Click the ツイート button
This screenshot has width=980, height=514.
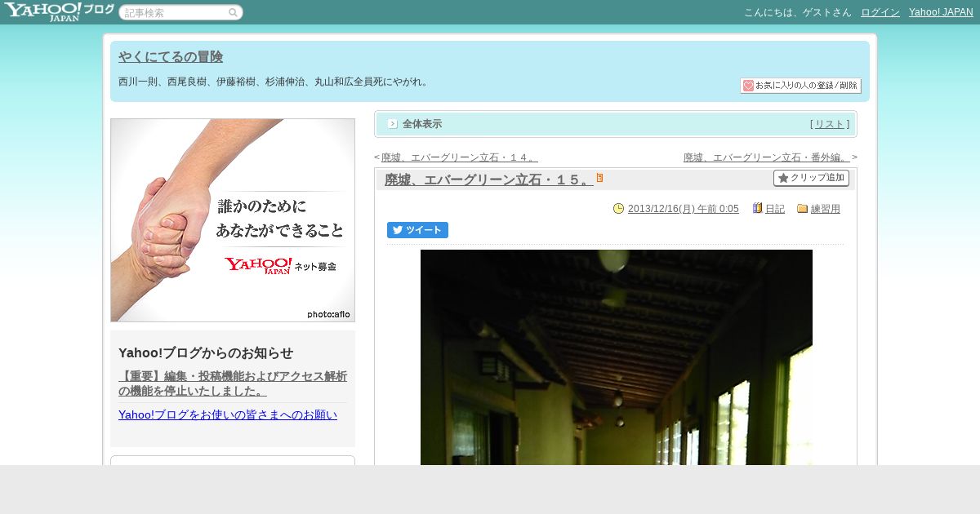coord(417,230)
